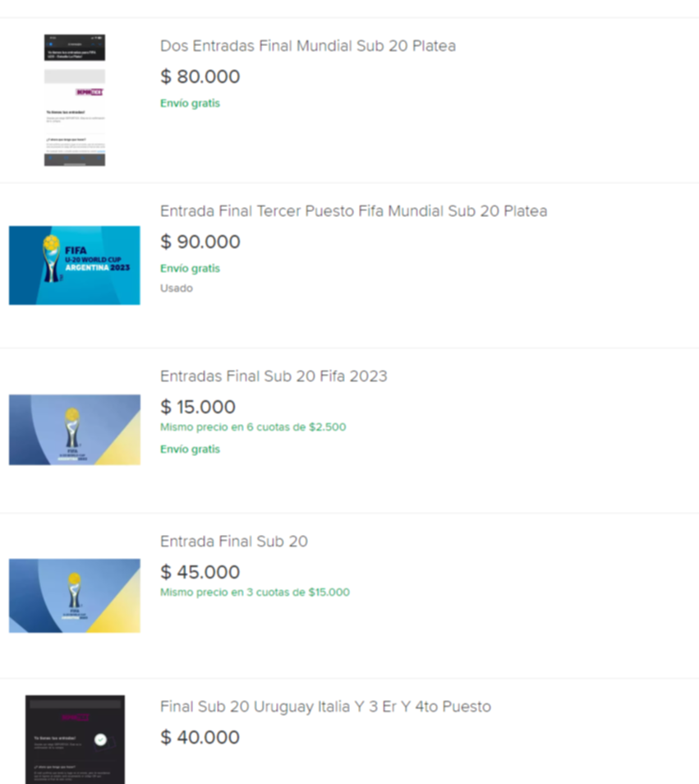Open listing Entrada Final Tercer Puesto Fifa Mundial
Viewport: 699px width, 784px height.
coord(354,211)
